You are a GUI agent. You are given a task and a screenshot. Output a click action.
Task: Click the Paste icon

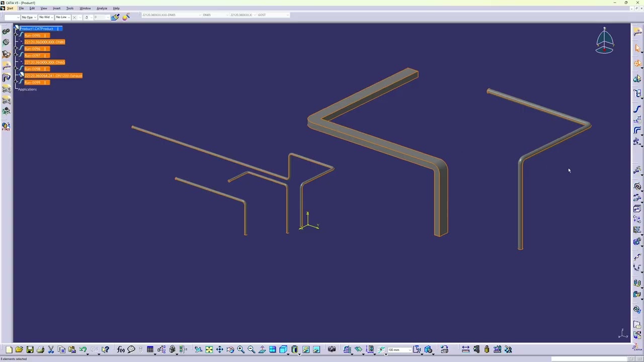tap(72, 349)
